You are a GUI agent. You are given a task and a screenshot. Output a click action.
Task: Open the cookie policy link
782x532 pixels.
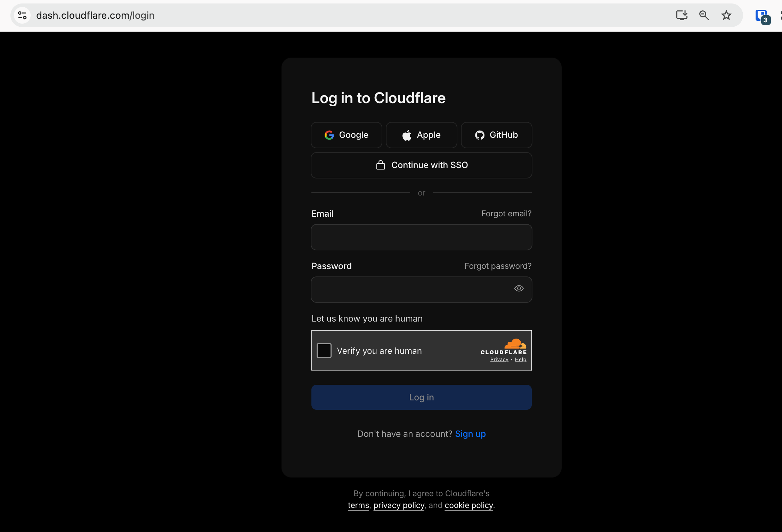click(469, 505)
